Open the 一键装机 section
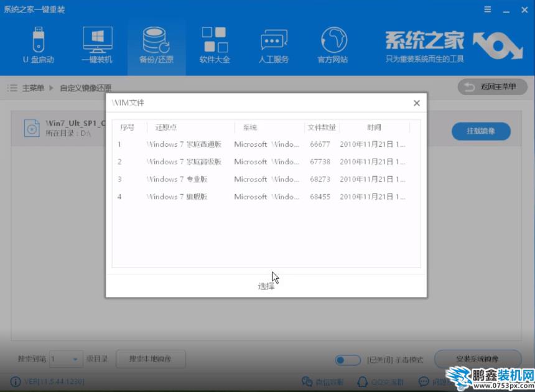The image size is (535, 392). (97, 45)
